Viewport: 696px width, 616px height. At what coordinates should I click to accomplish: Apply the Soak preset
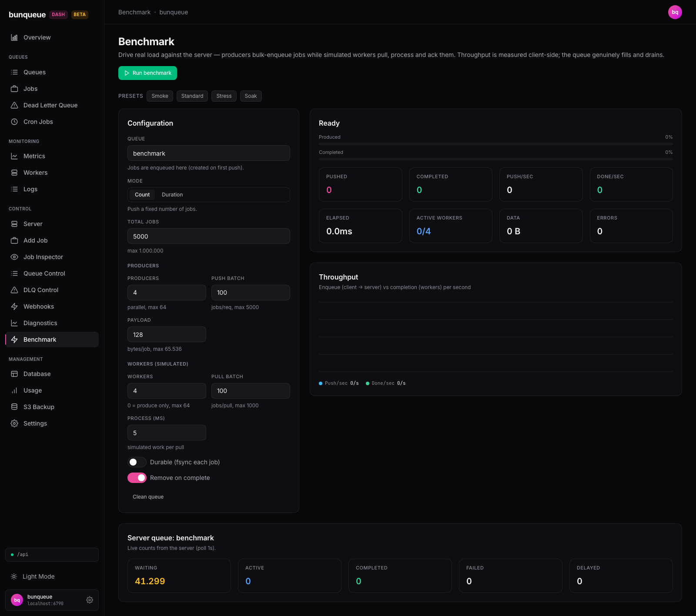(251, 96)
